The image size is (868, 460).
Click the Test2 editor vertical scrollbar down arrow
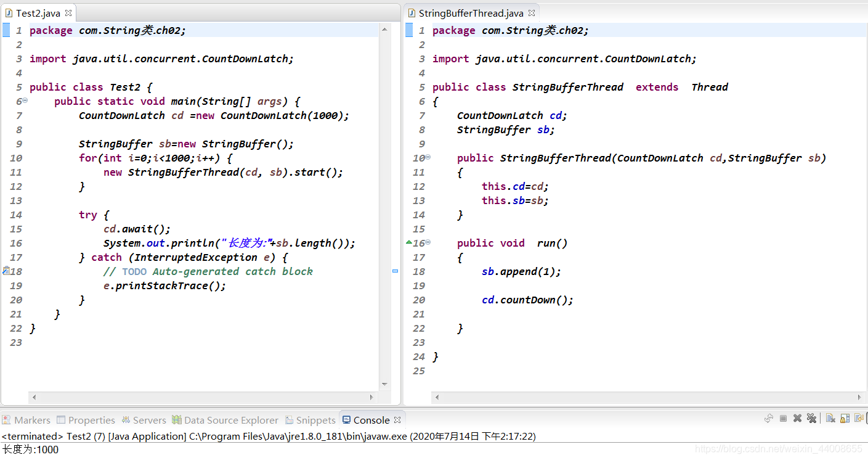click(x=385, y=384)
